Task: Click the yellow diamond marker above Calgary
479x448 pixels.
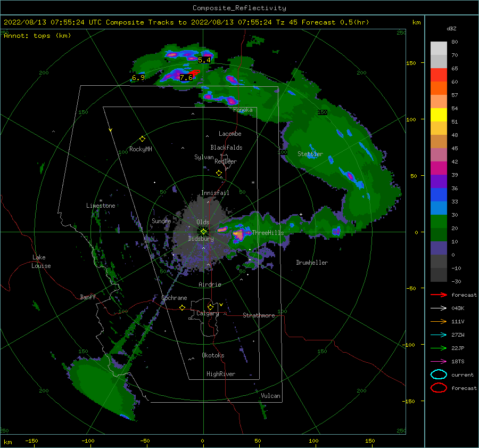Action: (210, 307)
